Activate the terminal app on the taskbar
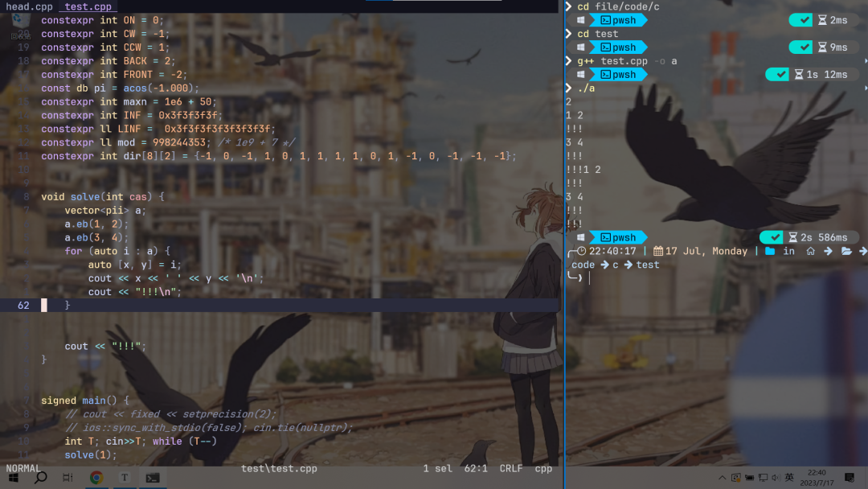 tap(153, 478)
